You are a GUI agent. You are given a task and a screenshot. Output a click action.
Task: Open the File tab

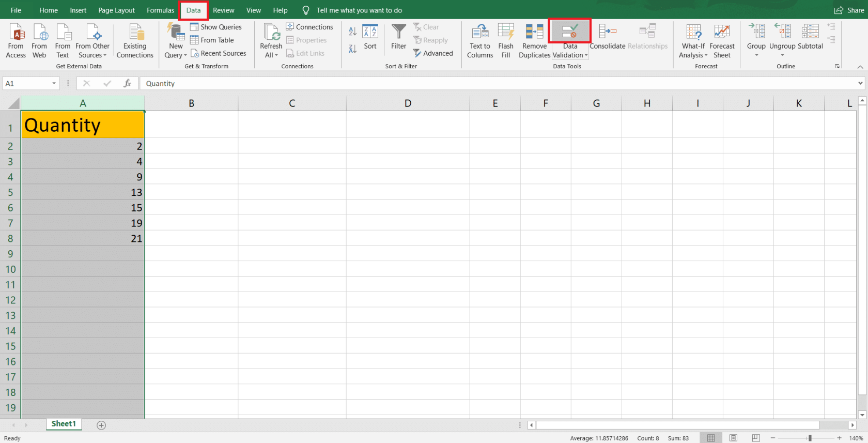16,10
